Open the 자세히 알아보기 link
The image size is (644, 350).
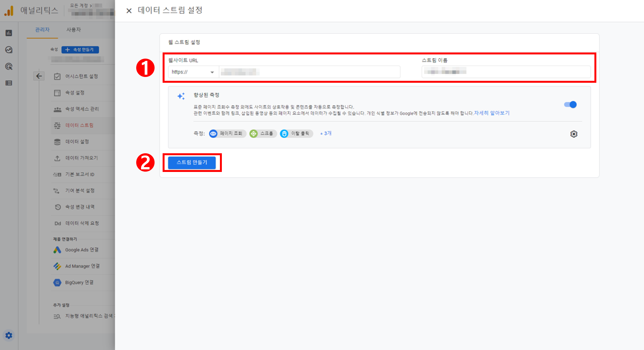(x=492, y=113)
